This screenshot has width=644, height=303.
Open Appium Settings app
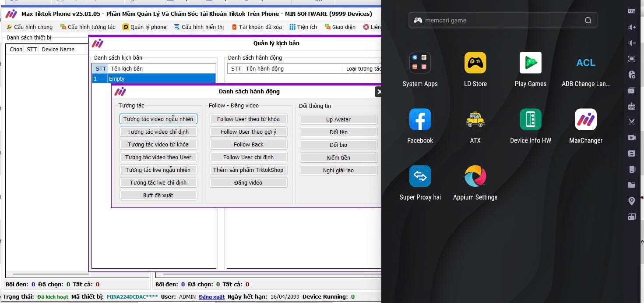pyautogui.click(x=475, y=176)
